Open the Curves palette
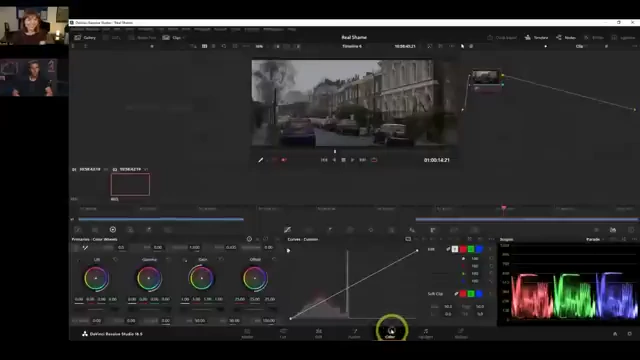 [x=287, y=230]
